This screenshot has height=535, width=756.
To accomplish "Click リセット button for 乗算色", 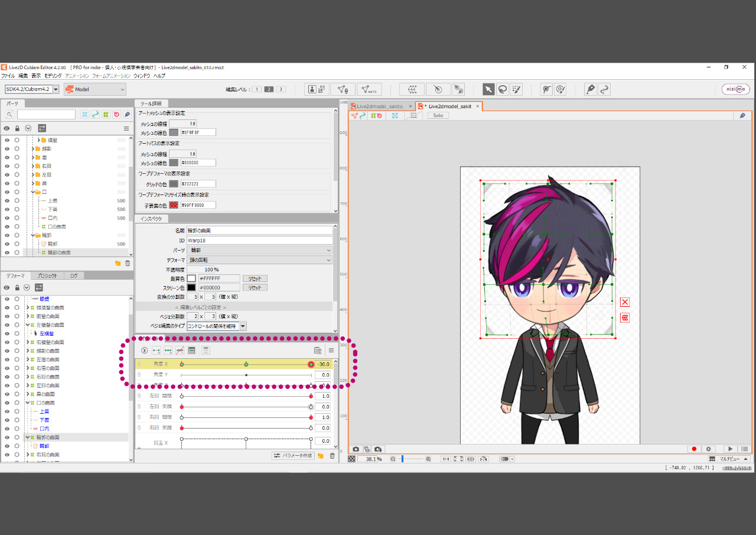I will pos(255,278).
